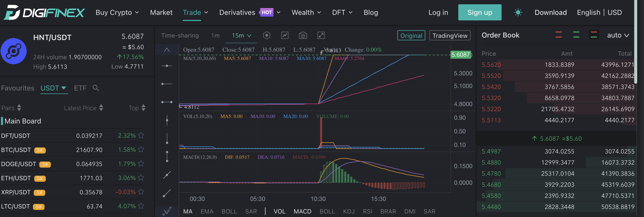Favourite the DOGE/USDT pair star
Screen dimensions: 644x217
[x=141, y=164]
